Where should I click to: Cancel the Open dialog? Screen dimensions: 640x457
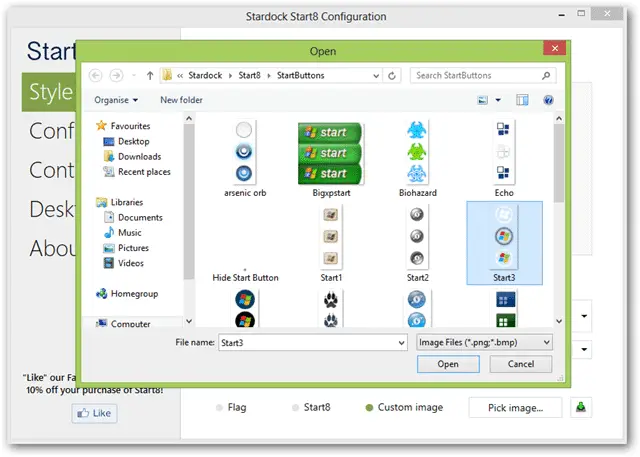pyautogui.click(x=521, y=364)
